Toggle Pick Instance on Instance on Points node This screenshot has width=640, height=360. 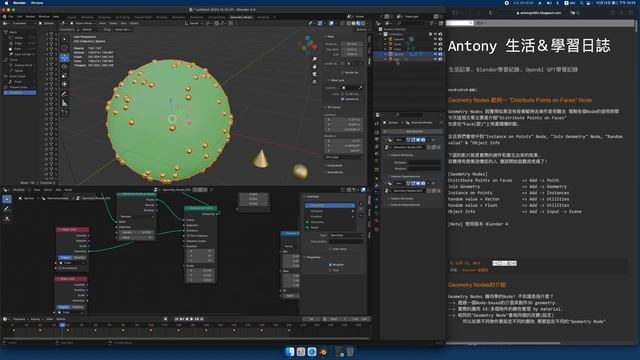(x=188, y=236)
